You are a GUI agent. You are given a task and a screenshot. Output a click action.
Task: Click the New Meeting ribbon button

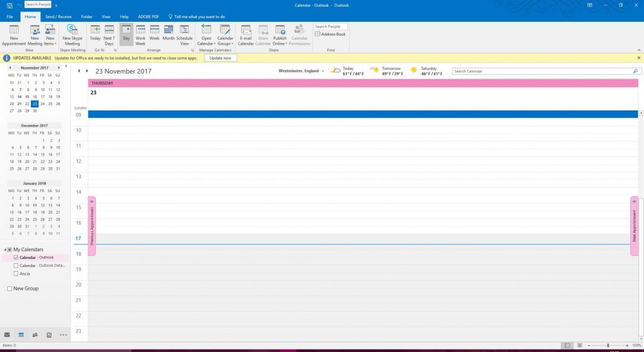click(x=35, y=35)
